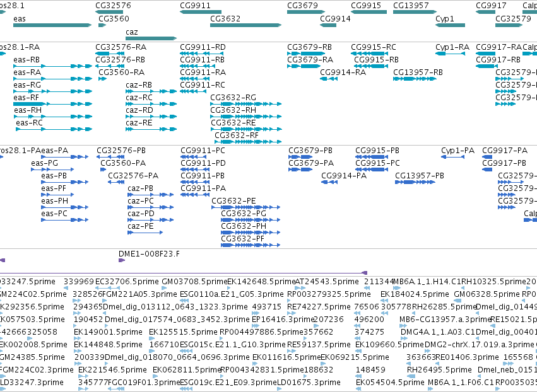Click transcript label CG3632-RG
Image resolution: width=537 pixels, height=392 pixels.
233,98
